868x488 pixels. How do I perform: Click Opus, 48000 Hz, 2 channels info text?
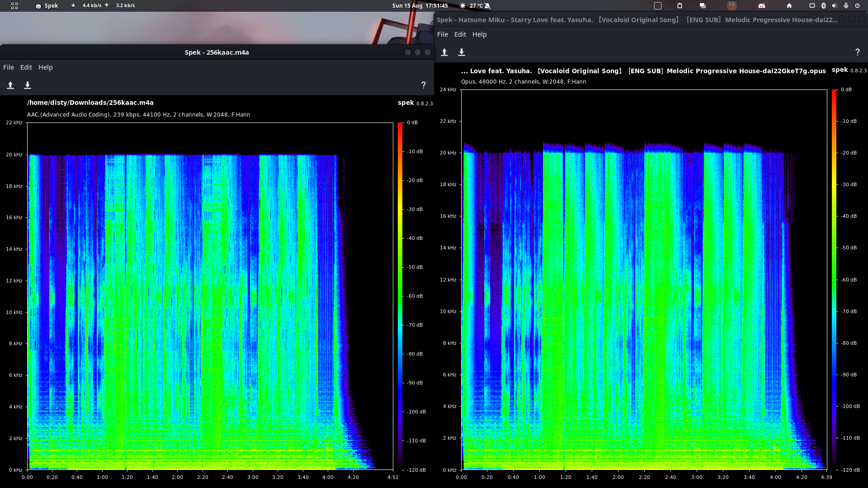tap(524, 82)
